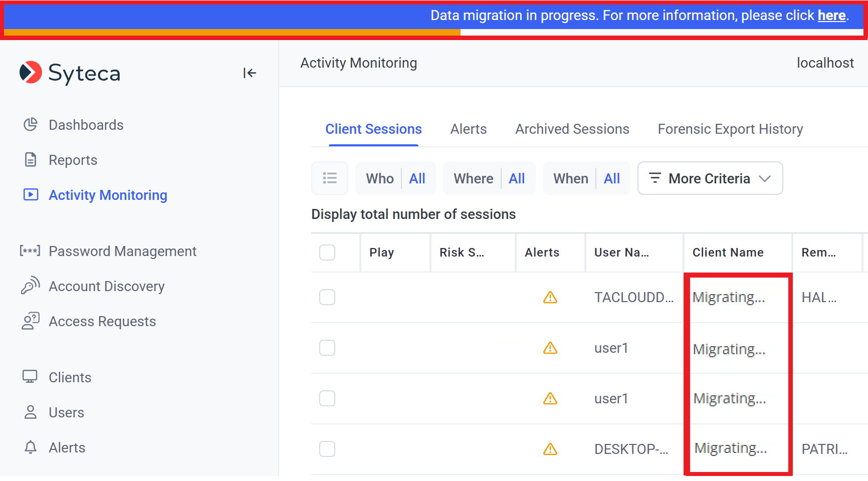Click the Reports document icon
Image resolution: width=868 pixels, height=481 pixels.
point(31,160)
